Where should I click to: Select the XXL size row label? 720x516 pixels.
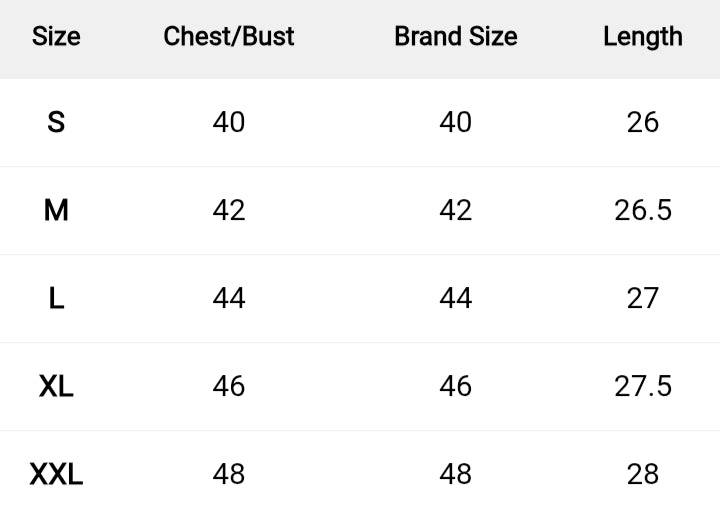pyautogui.click(x=56, y=474)
